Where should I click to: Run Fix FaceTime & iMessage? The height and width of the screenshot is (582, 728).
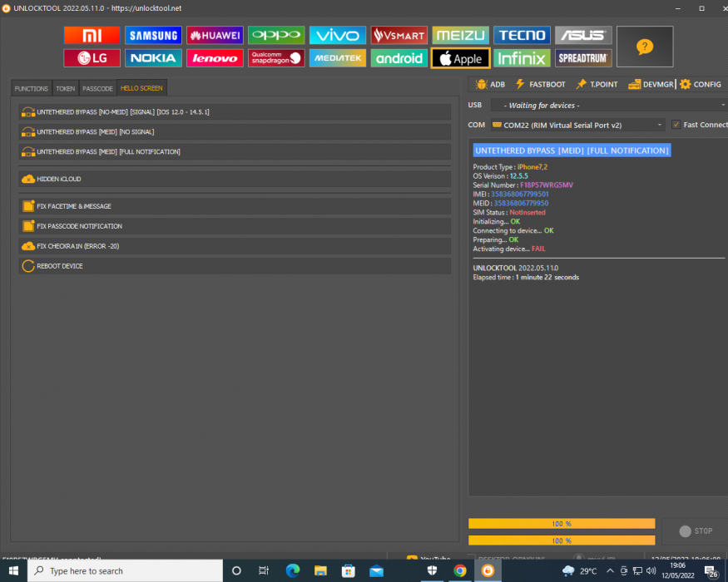point(235,206)
